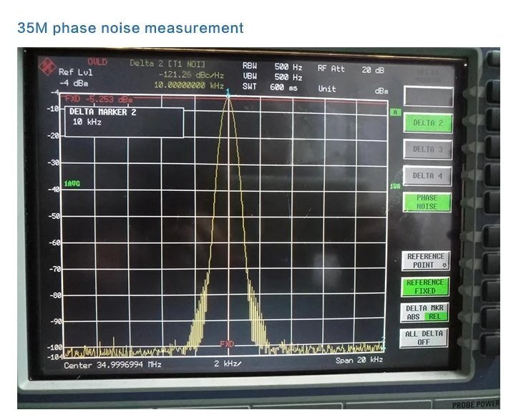Image resolution: width=516 pixels, height=420 pixels.
Task: Disable the REFERENCE FIXED softkey
Action: pos(426,287)
